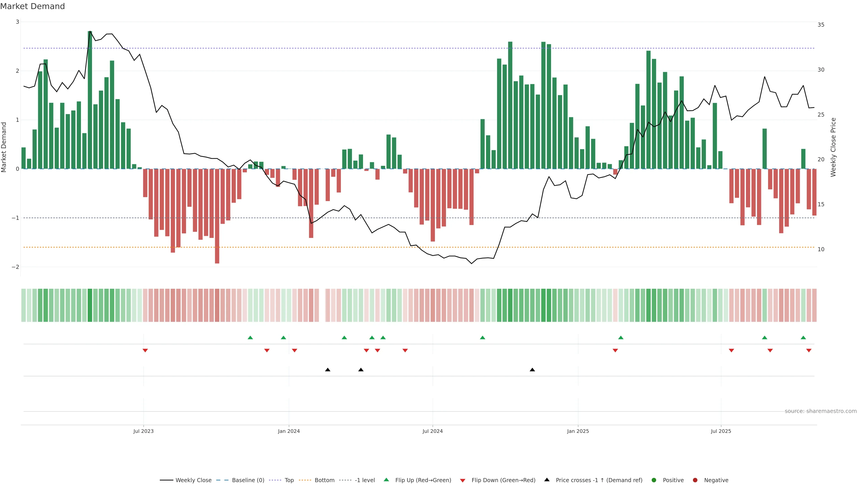Hide the Top dotted line legend
This screenshot has height=488, width=868.
click(289, 480)
